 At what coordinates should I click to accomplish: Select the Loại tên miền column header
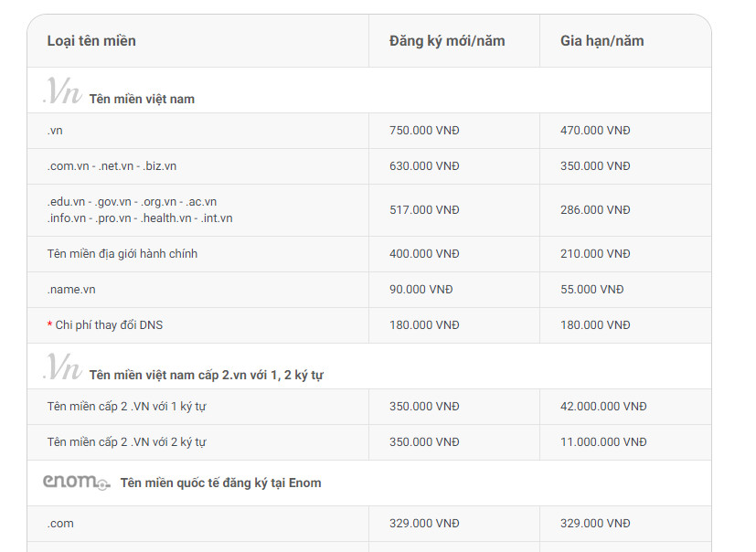click(x=91, y=41)
